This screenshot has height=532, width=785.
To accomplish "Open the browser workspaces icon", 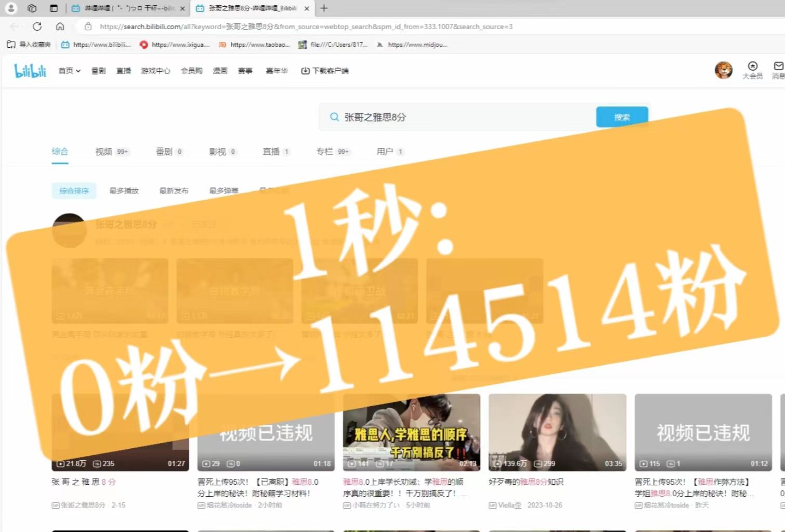I will tap(32, 8).
